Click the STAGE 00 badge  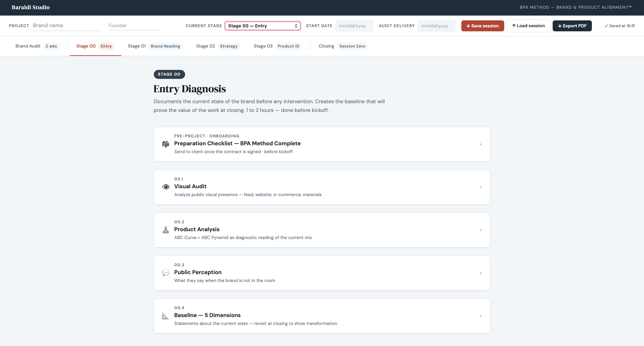[x=169, y=74]
